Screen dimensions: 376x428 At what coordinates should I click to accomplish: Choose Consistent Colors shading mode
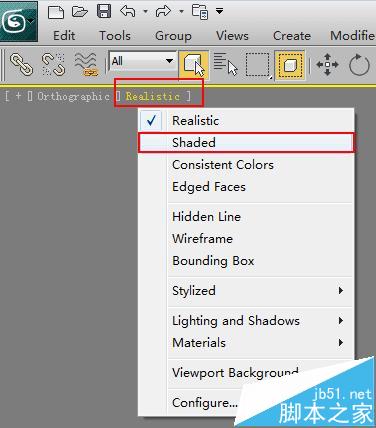pyautogui.click(x=246, y=165)
